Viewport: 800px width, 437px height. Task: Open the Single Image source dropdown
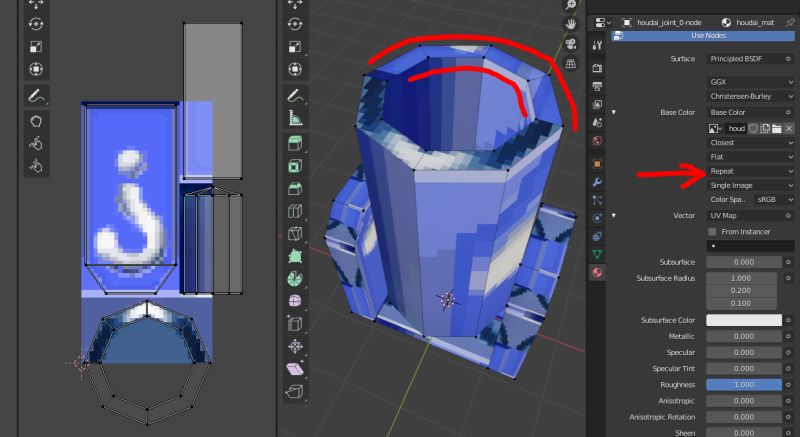(x=751, y=185)
